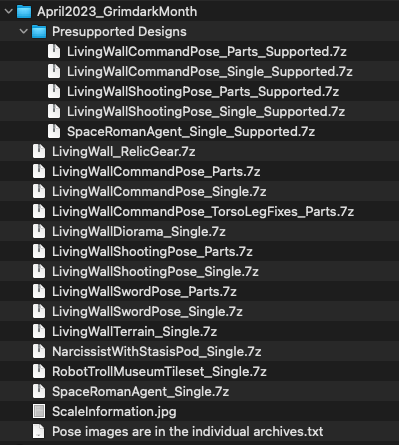Select LivingWallSwordPose_Single.7z file name
Image resolution: width=399 pixels, height=445 pixels.
(x=147, y=312)
